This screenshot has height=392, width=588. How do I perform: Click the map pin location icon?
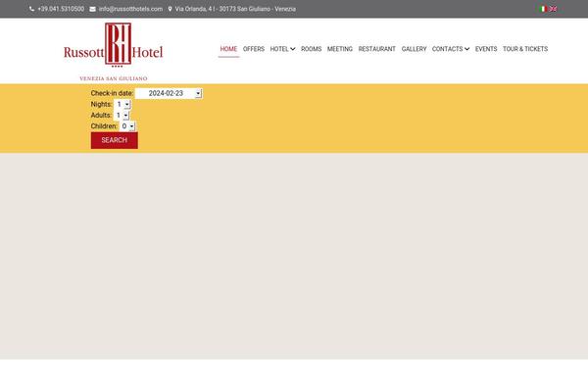[x=170, y=9]
